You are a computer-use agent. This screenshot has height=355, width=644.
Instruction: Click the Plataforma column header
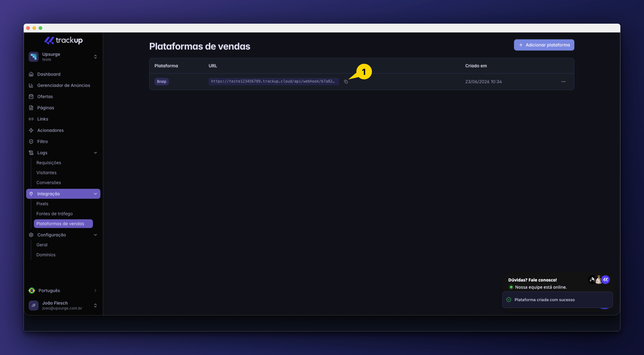[166, 66]
